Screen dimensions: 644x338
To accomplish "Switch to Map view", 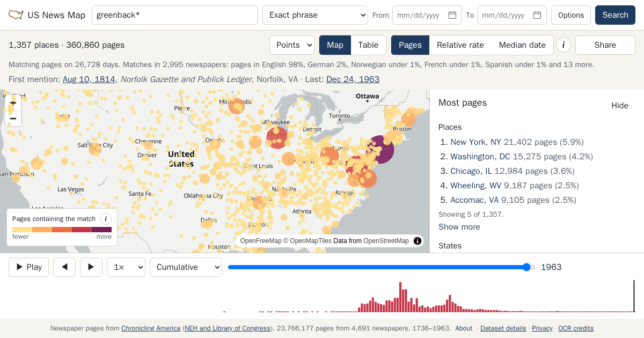I will [335, 45].
